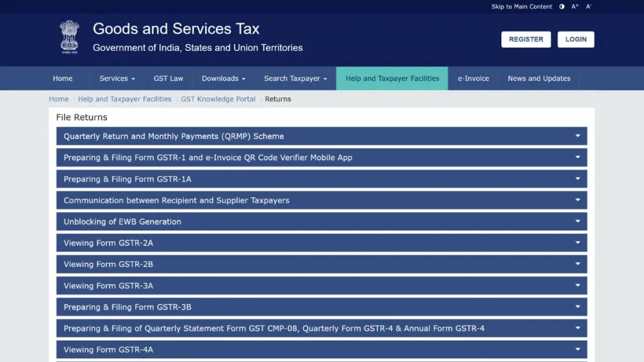Open the Downloads dropdown menu
Screen dimensions: 644x362
click(223, 78)
